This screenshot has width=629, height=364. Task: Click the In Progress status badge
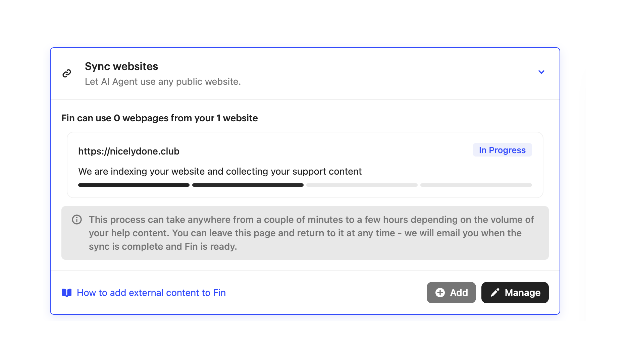[x=502, y=150]
